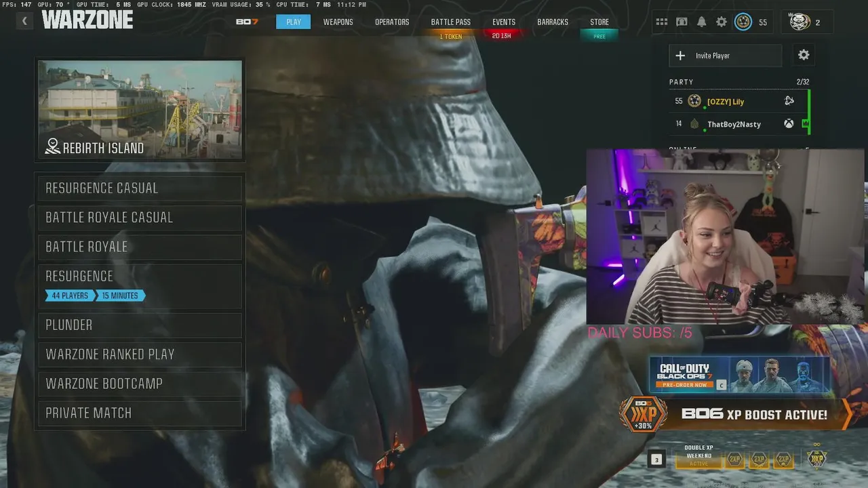The width and height of the screenshot is (868, 488).
Task: Click the 44 Players tag
Action: coord(70,296)
